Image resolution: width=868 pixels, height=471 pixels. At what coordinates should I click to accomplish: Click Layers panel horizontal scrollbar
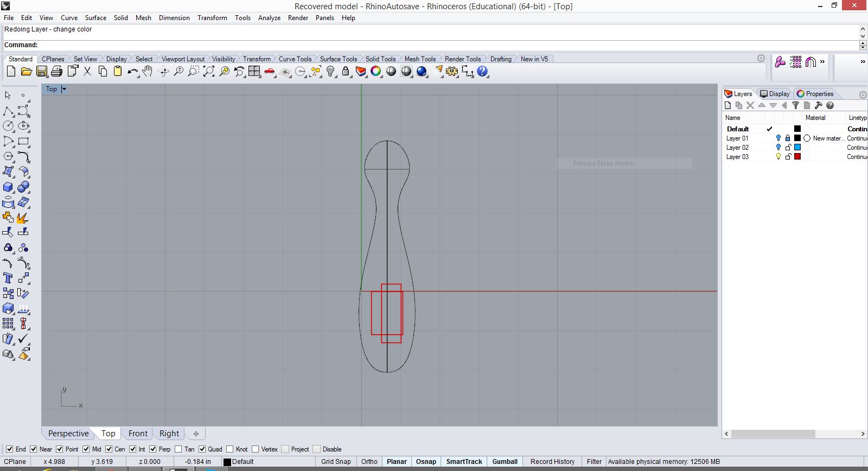point(773,434)
